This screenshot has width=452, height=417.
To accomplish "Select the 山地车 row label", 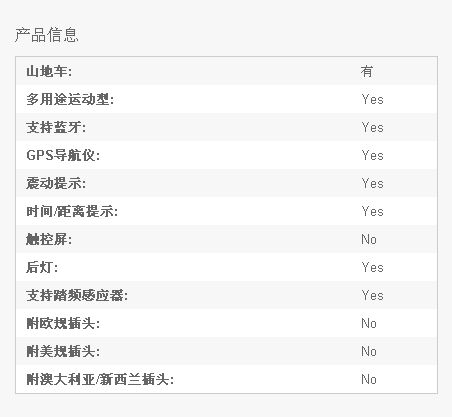I will click(x=49, y=71).
